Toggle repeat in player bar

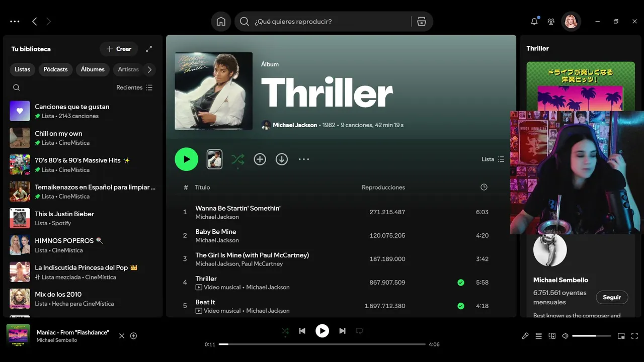pos(359,331)
